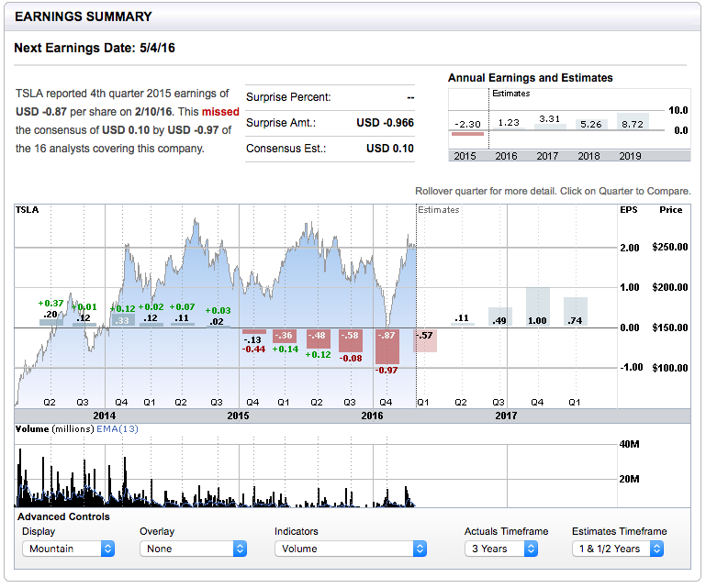Click the Advanced Controls heading

(63, 516)
